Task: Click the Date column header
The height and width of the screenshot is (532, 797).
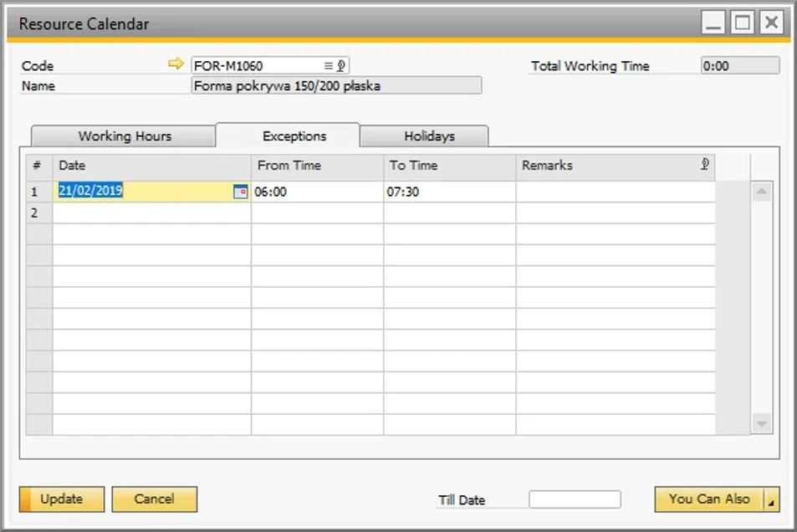Action: (x=152, y=166)
